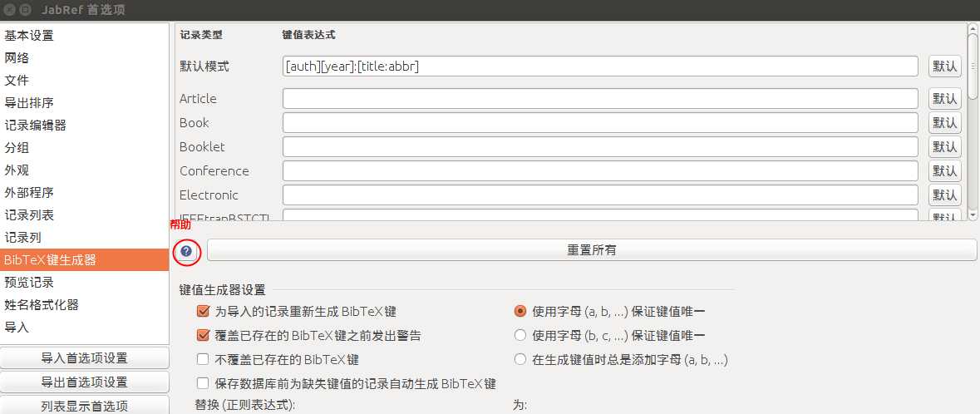Screen dimensions: 980x414
Task: Click the 键值生成器设置 section label
Action: [222, 290]
